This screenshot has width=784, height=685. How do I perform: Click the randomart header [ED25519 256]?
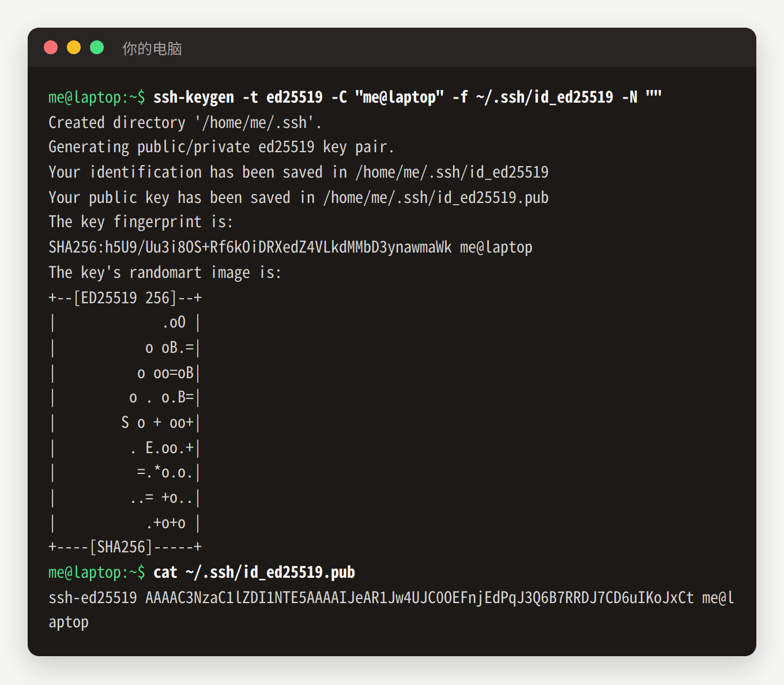click(125, 298)
